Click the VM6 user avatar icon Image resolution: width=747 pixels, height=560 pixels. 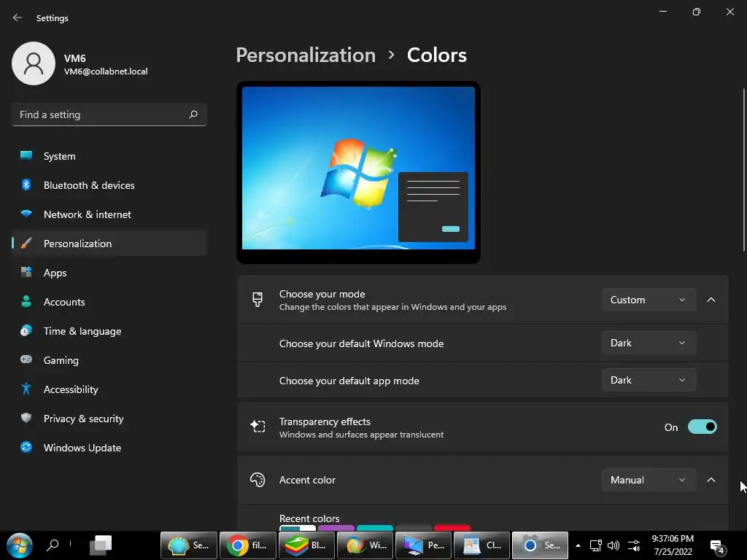34,63
